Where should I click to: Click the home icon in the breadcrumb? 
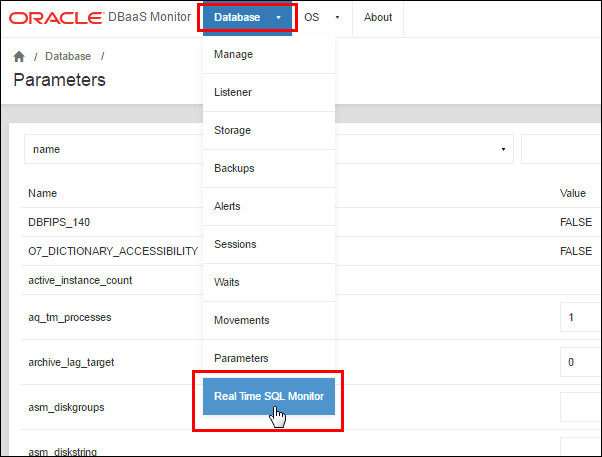coord(19,56)
